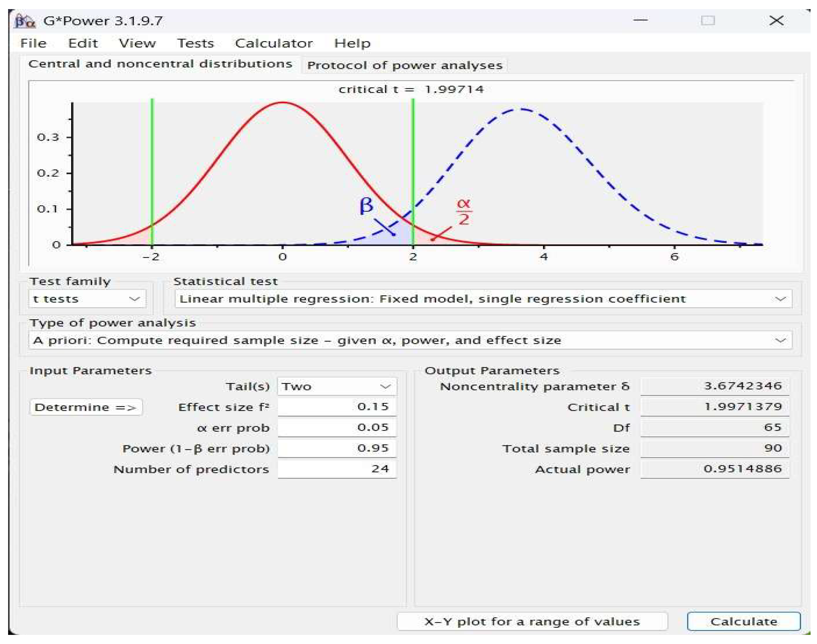Open the Help menu
The image size is (817, 644).
(x=352, y=43)
